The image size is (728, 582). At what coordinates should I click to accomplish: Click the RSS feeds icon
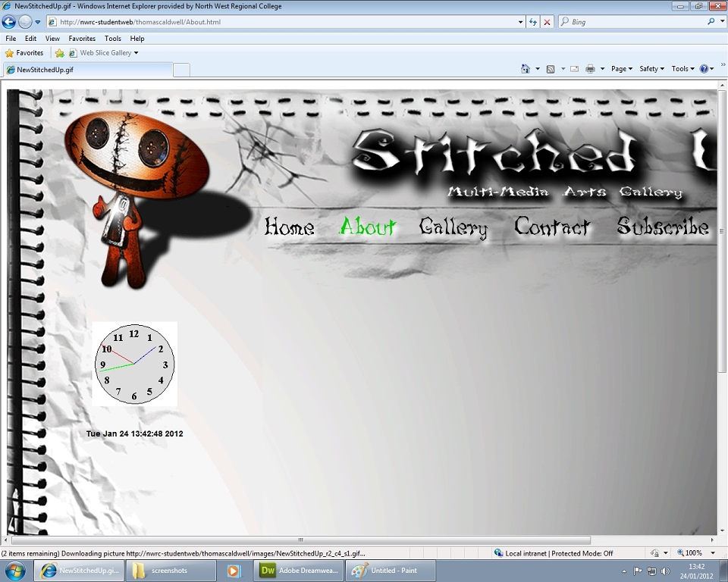[x=551, y=69]
